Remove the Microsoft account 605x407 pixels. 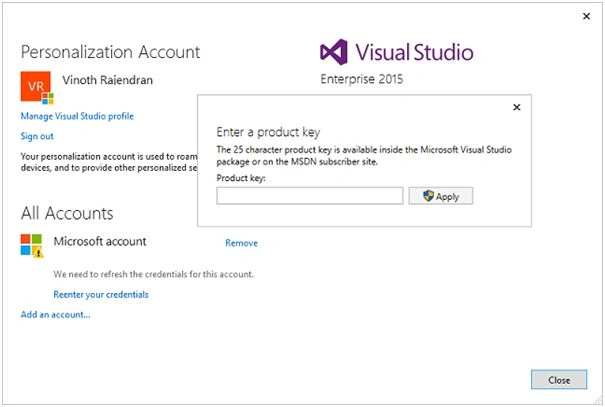pos(242,243)
